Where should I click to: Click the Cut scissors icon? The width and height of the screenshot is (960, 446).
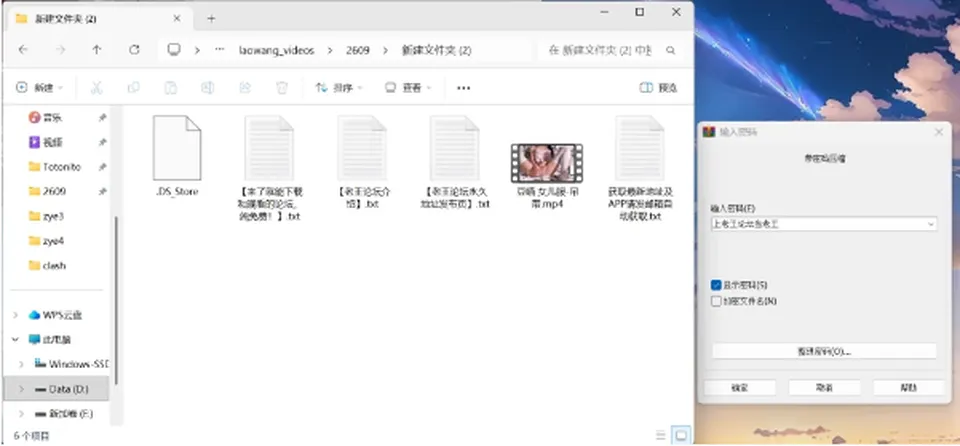[x=96, y=88]
